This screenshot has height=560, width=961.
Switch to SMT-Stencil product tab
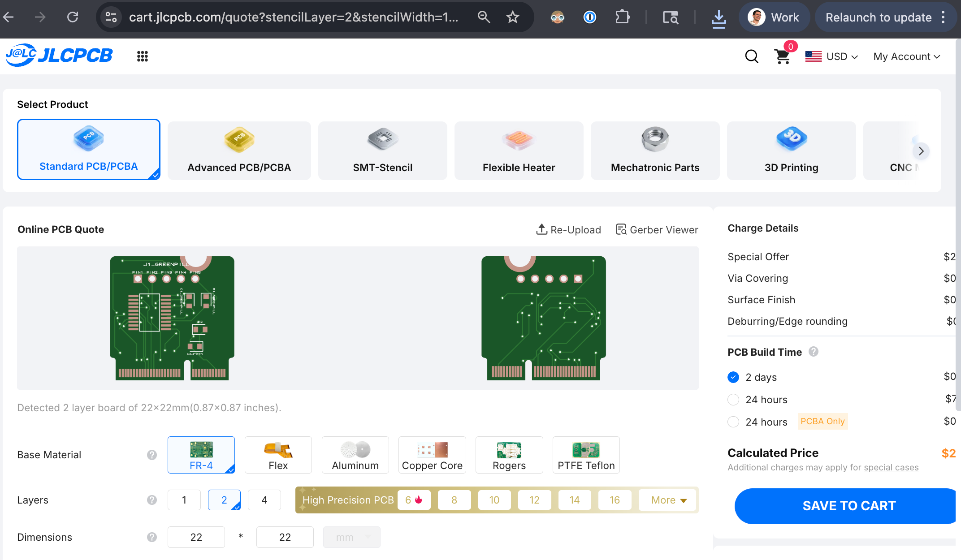pos(382,151)
